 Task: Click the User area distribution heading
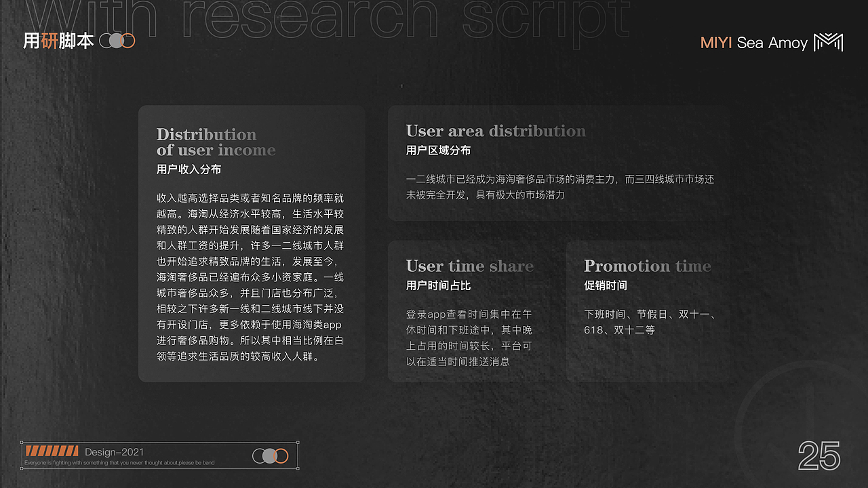(496, 131)
